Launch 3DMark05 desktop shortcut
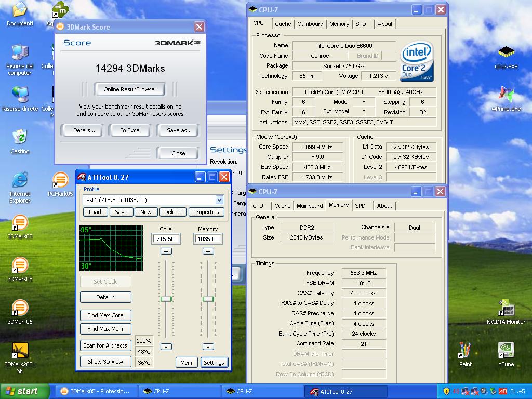The image size is (532, 399). click(x=20, y=270)
